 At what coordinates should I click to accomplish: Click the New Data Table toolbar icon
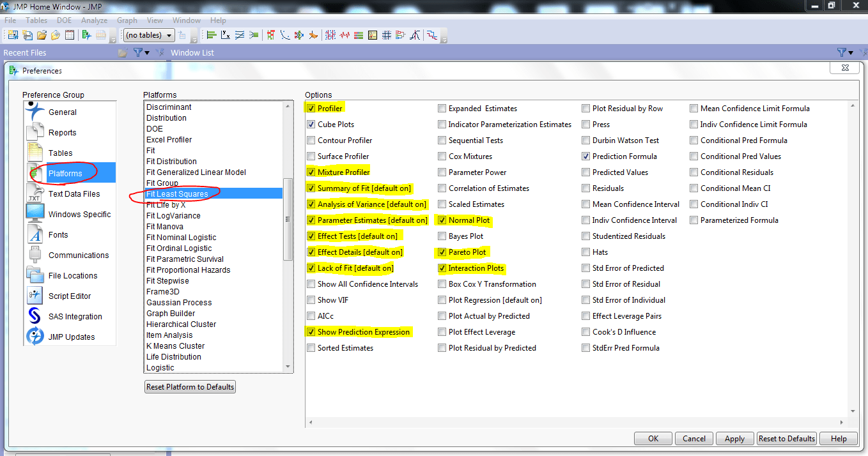pyautogui.click(x=13, y=35)
